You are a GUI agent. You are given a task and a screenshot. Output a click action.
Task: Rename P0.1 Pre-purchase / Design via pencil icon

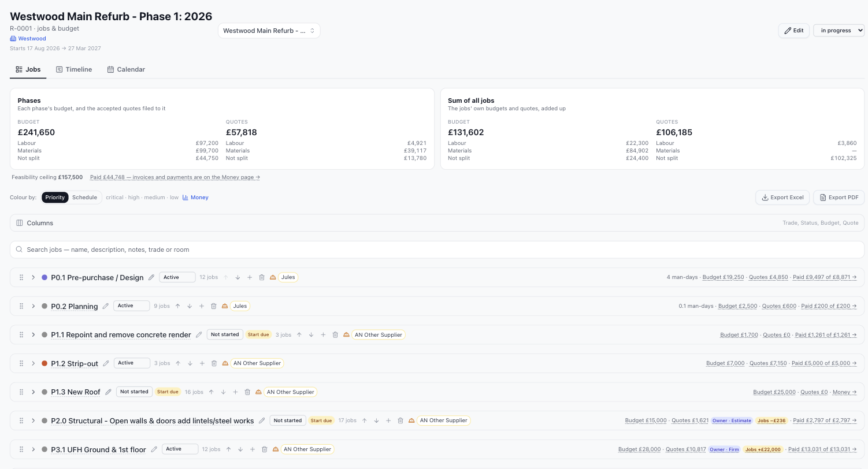coord(151,277)
